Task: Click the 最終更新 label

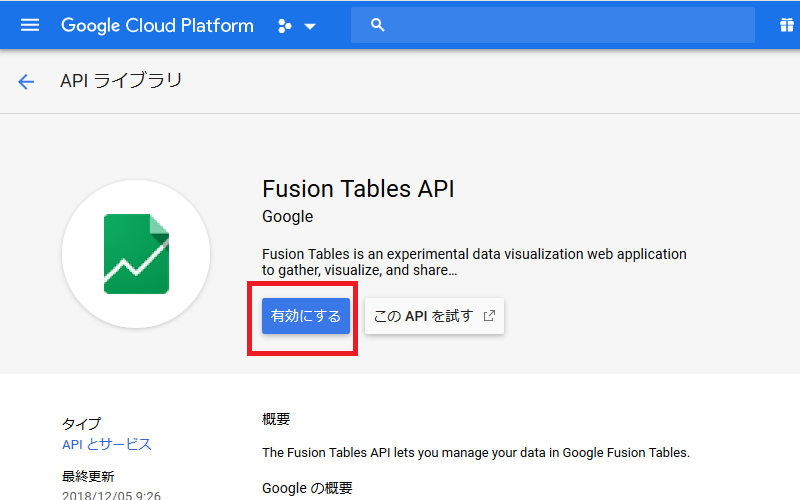Action: click(x=88, y=477)
